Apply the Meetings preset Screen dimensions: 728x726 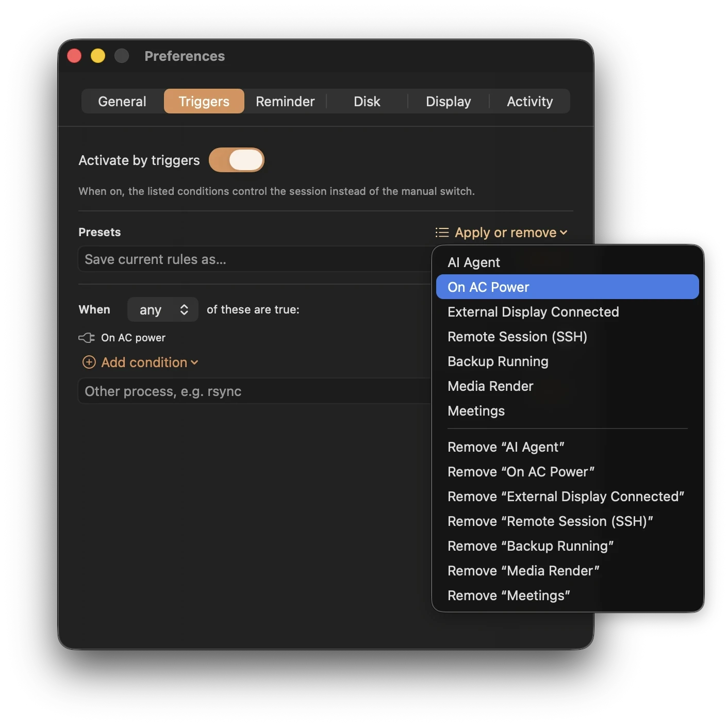click(568, 411)
